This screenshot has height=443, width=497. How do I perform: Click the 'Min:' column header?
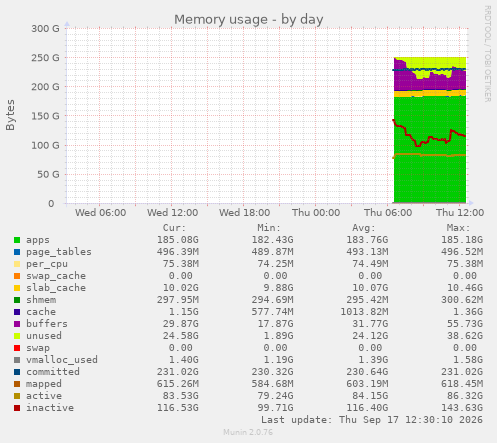(x=269, y=228)
